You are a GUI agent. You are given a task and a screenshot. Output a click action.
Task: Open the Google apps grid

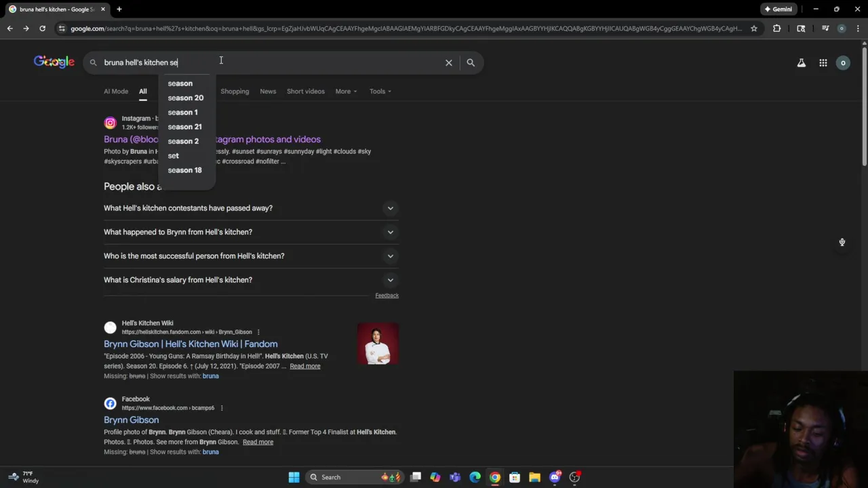pyautogui.click(x=823, y=63)
